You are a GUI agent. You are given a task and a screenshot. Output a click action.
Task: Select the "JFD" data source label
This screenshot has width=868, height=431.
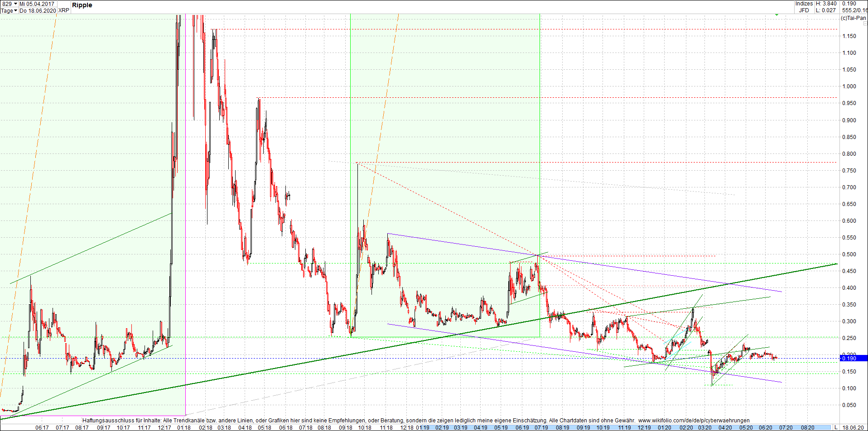(x=804, y=10)
